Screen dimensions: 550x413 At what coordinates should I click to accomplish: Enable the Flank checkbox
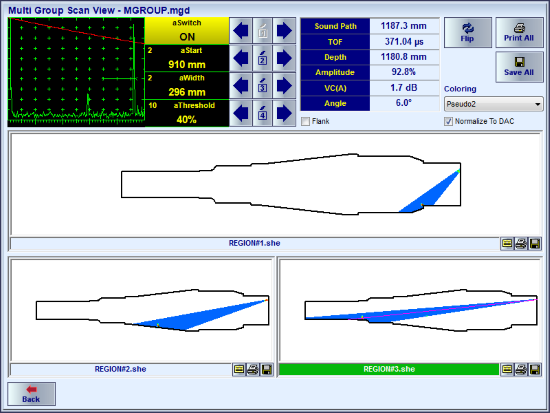tap(306, 121)
